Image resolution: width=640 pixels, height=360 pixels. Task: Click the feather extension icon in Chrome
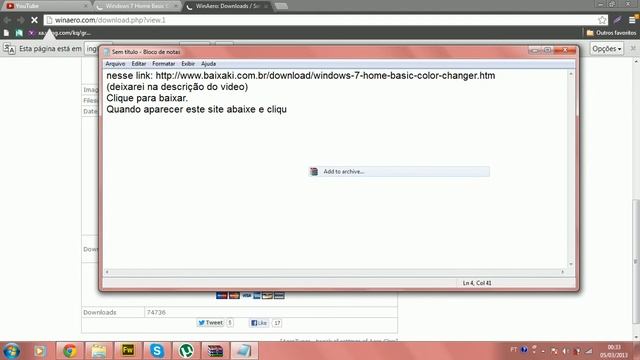pos(618,20)
